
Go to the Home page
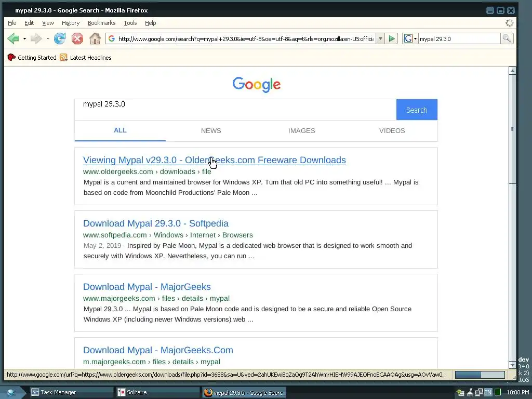95,38
